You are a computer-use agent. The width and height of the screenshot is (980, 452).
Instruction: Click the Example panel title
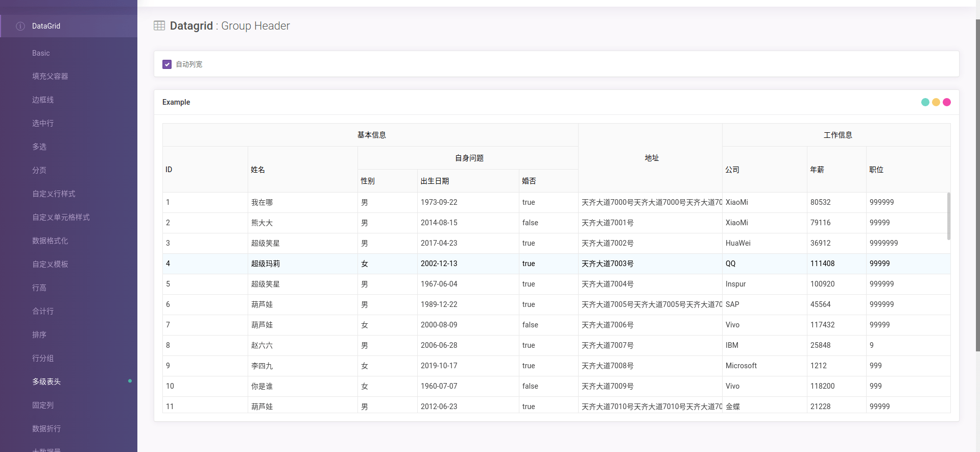pos(176,102)
